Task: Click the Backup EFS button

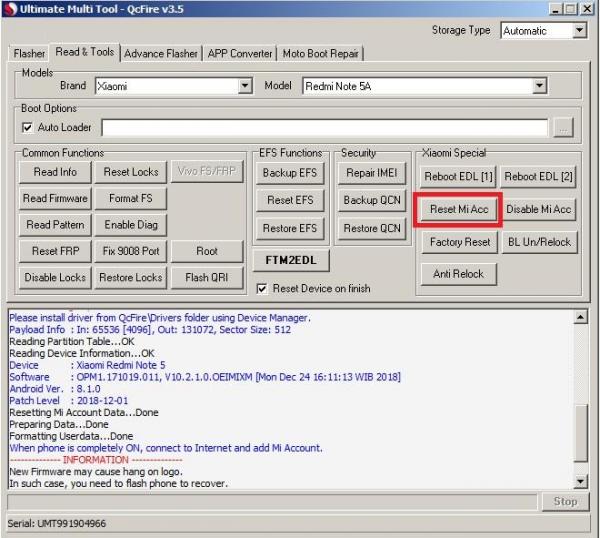Action: (290, 173)
